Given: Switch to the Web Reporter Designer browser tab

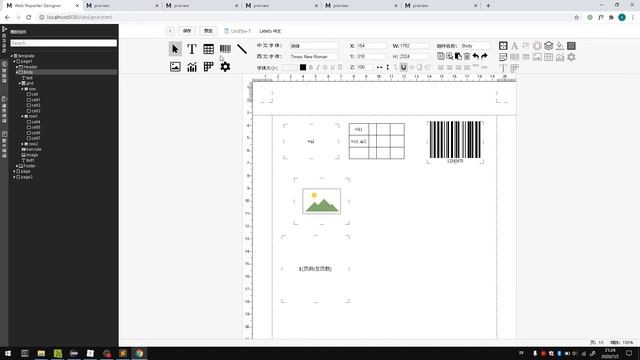Looking at the screenshot, I should (41, 6).
